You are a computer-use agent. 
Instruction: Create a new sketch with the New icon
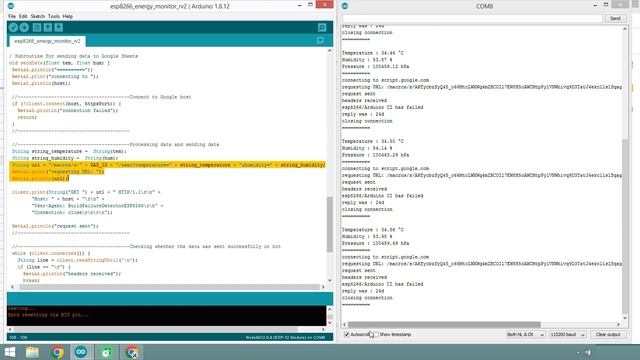37,27
